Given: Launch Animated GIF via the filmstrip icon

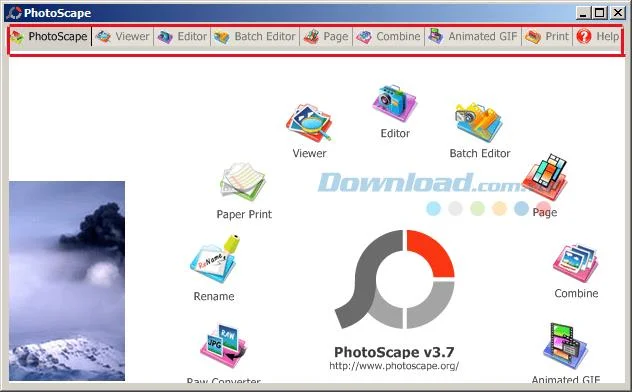Looking at the screenshot, I should 565,346.
